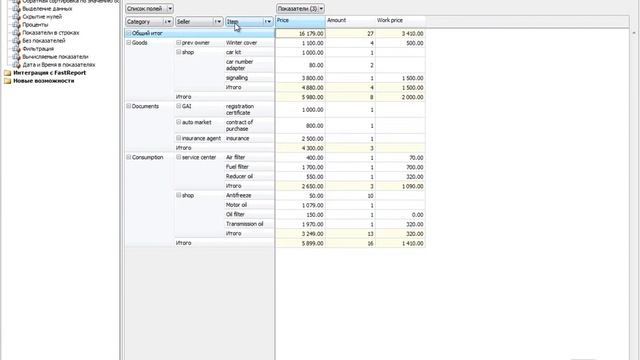Select the insurance item row
This screenshot has height=360, width=640.
249,138
